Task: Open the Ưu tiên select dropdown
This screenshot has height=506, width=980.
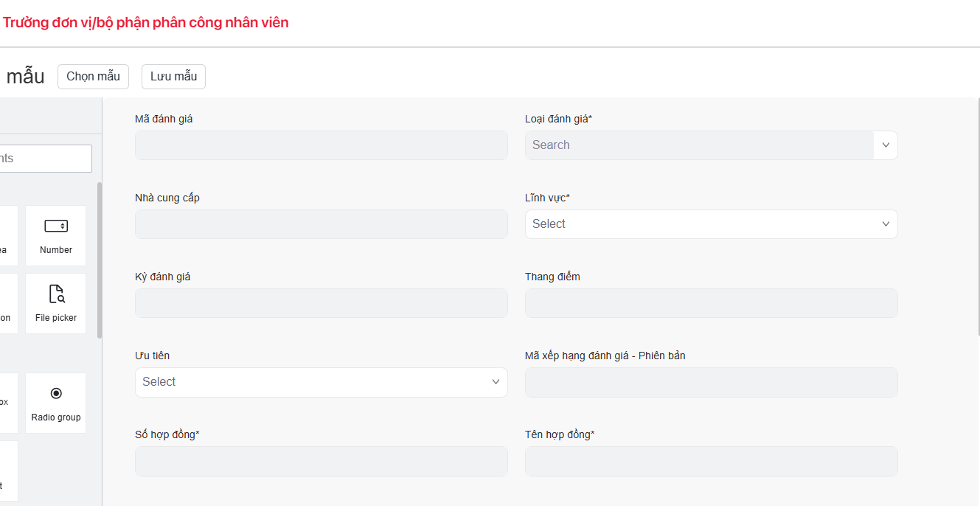Action: (x=321, y=382)
